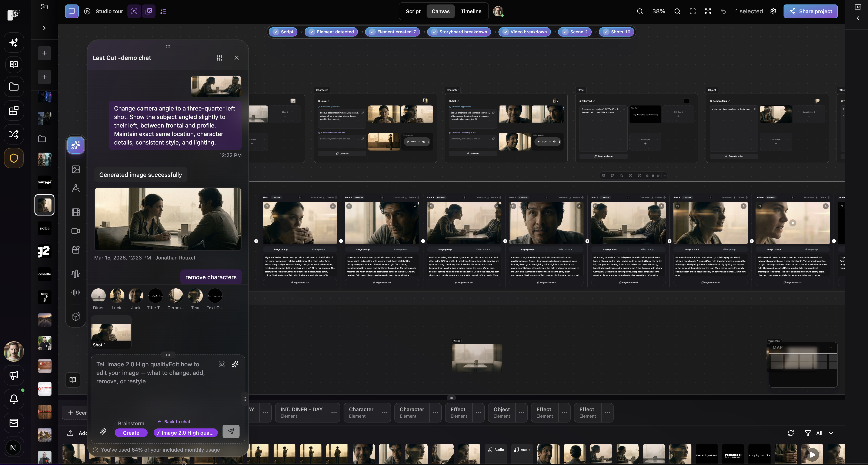Viewport: 868px width, 465px height.
Task: Click the Studio tour button
Action: tap(103, 11)
